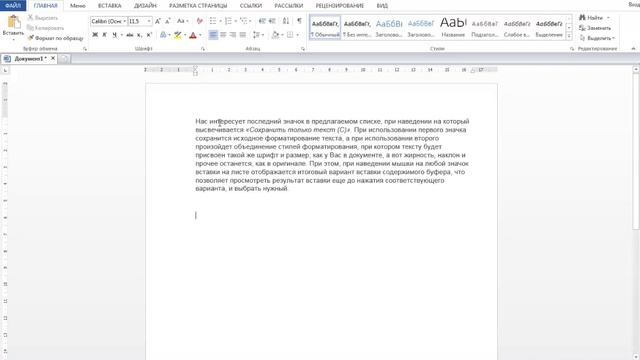Apply text effects with the glowing A icon
Viewport: 640px width, 360px height.
pyautogui.click(x=163, y=35)
